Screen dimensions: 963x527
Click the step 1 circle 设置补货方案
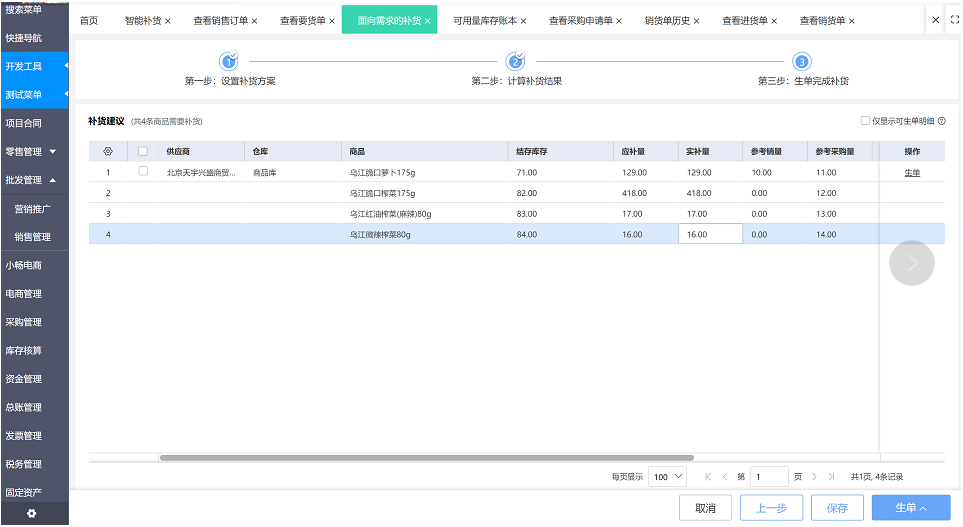(229, 61)
